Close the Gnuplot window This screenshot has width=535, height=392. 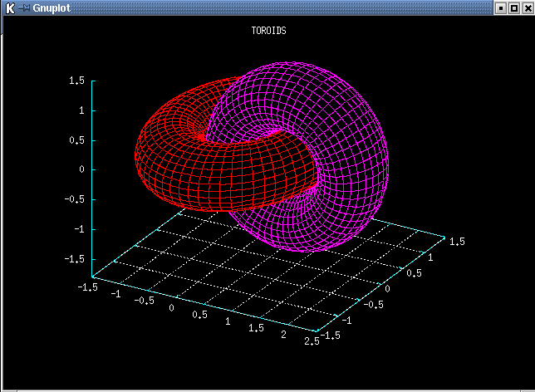(x=528, y=7)
